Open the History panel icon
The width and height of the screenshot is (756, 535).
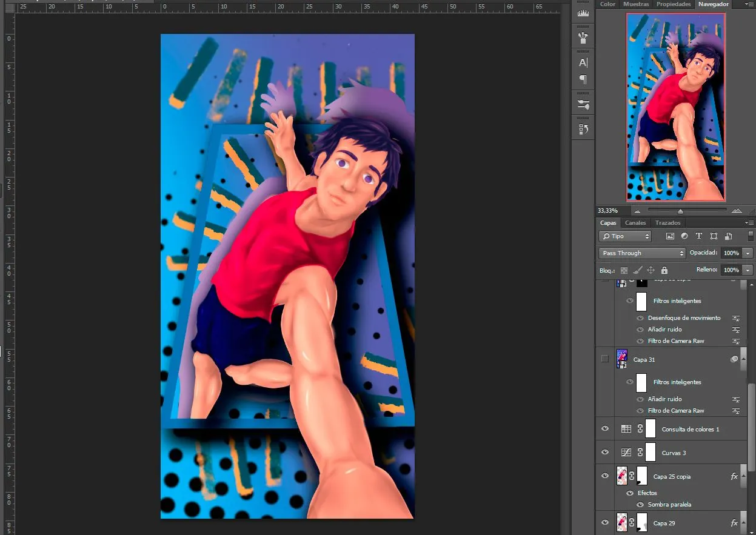click(x=583, y=128)
